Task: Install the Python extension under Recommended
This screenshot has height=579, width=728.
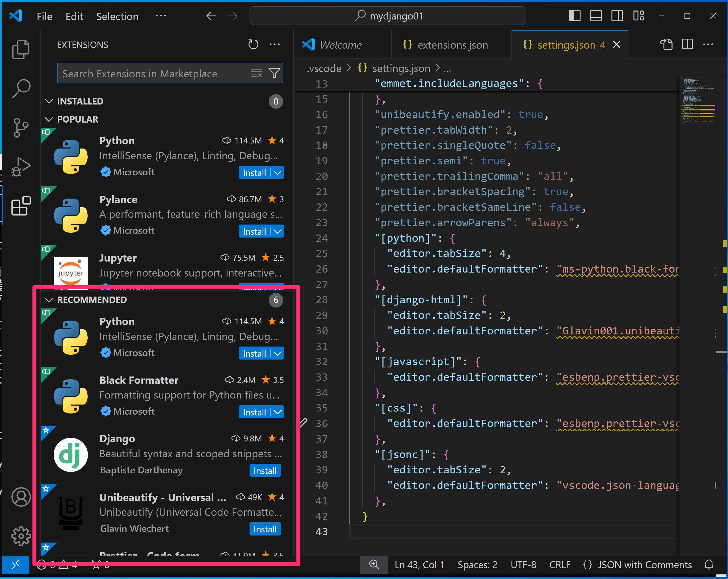Action: click(x=255, y=353)
